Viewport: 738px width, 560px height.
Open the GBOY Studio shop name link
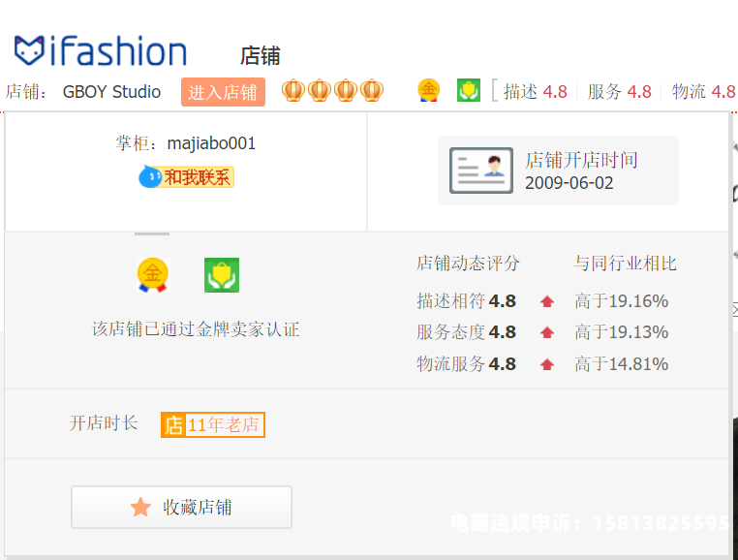pos(111,92)
